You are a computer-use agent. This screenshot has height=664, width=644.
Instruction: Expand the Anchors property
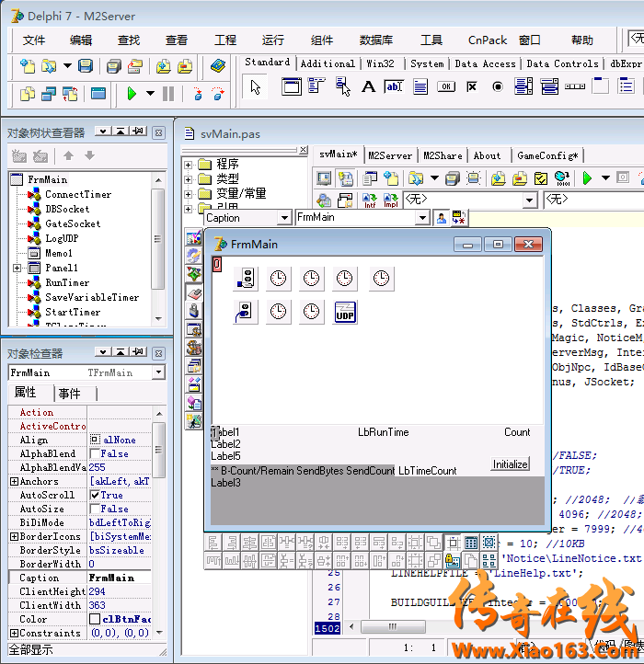click(14, 482)
